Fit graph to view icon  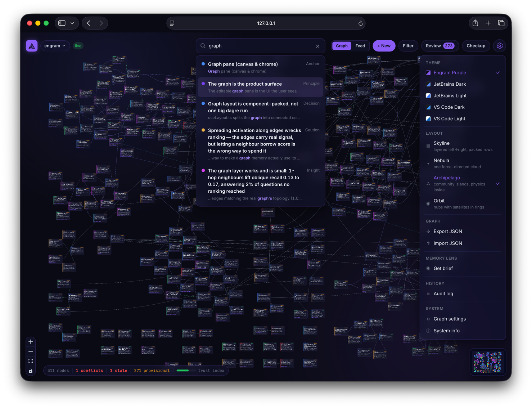31,361
